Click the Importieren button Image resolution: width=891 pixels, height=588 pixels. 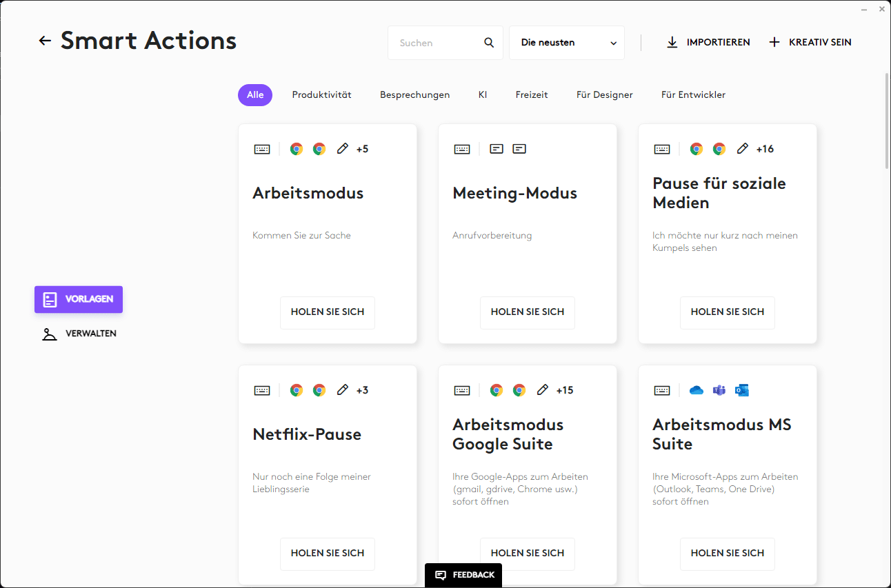point(708,43)
